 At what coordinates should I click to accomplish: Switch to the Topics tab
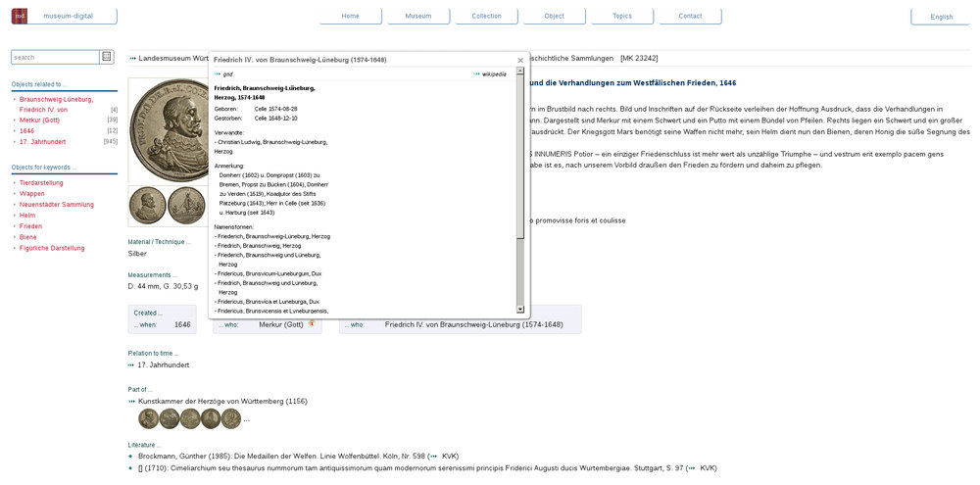[622, 16]
